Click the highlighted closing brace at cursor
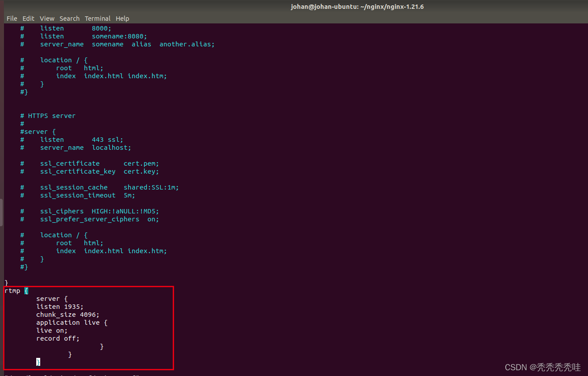Screen dimensions: 588x376 (38, 362)
